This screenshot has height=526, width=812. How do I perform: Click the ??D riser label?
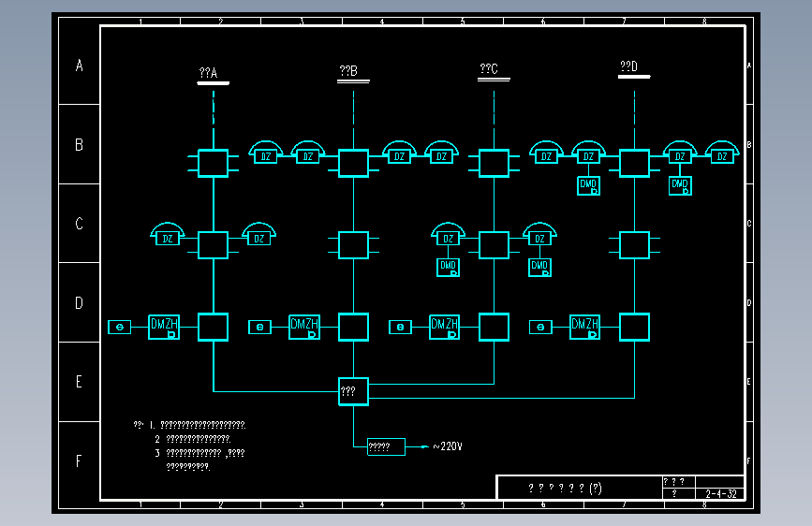click(x=629, y=66)
